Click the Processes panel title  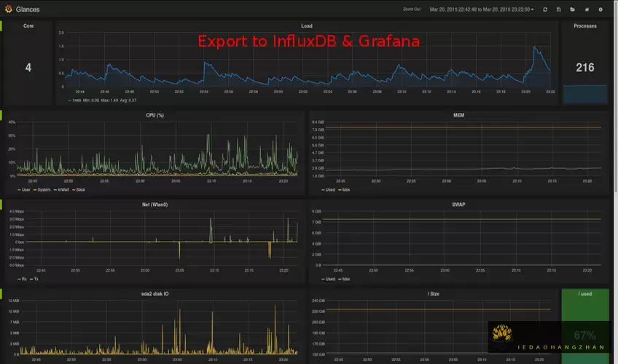585,26
